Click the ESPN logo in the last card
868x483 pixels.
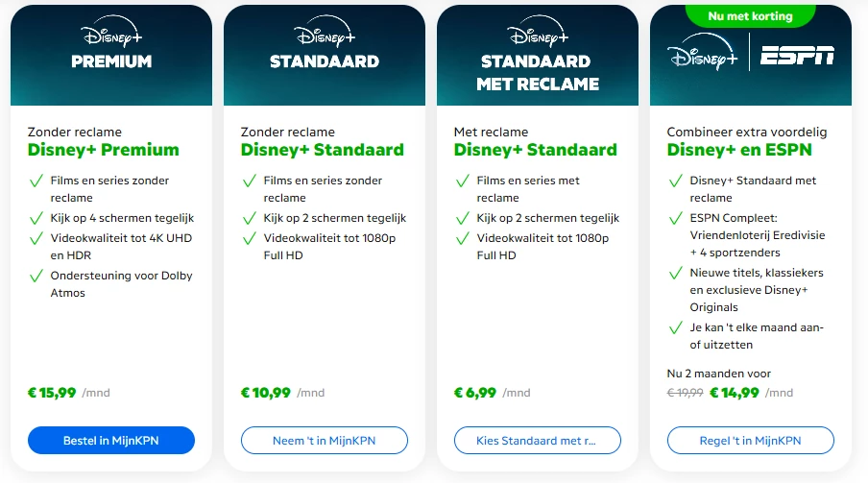pos(797,58)
